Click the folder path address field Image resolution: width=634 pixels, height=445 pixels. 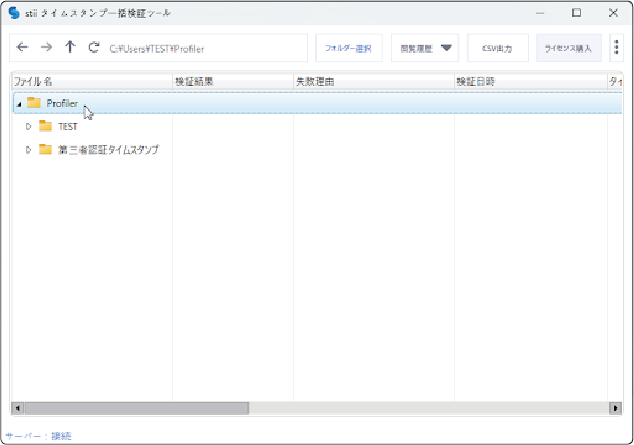[205, 48]
